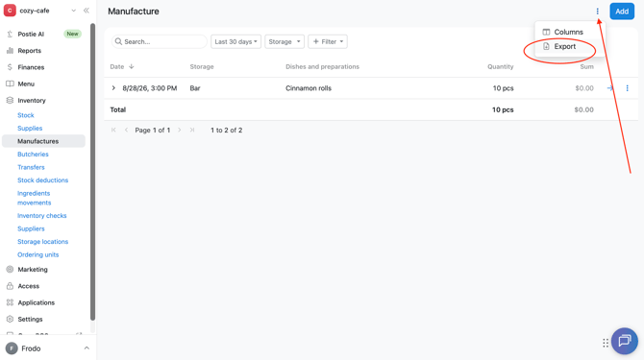Go to Transfers page
Screen dimensions: 644x360
pyautogui.click(x=31, y=167)
